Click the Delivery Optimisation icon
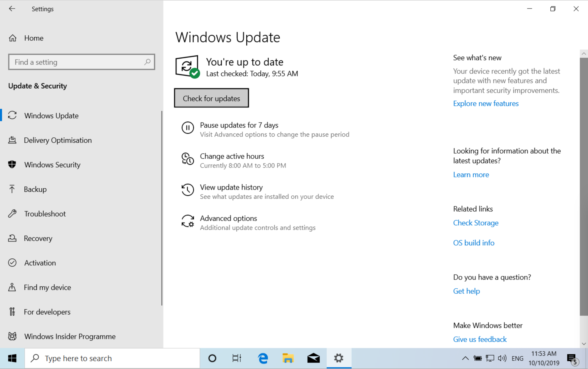The image size is (588, 369). (x=12, y=140)
